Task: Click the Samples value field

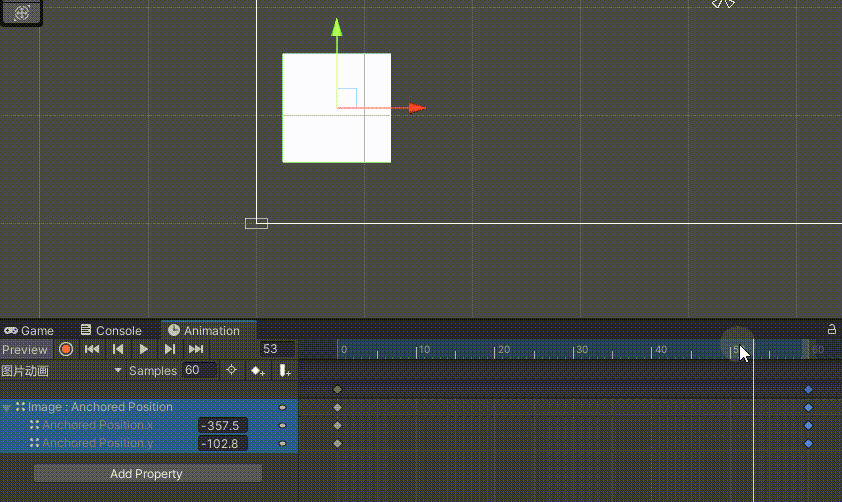Action: (x=199, y=370)
